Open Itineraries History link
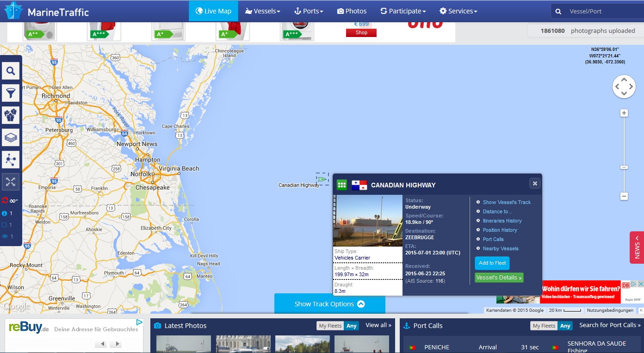This screenshot has height=353, width=644. (502, 221)
